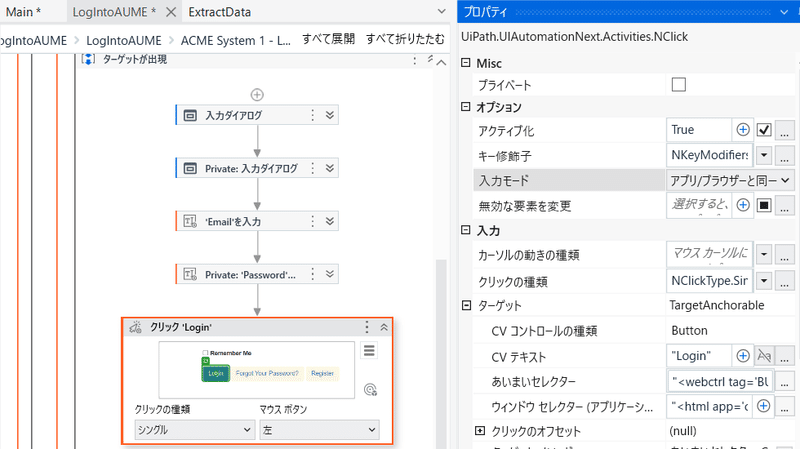Click すべて折りたたむ to collapse all
This screenshot has width=800, height=449.
tap(405, 39)
